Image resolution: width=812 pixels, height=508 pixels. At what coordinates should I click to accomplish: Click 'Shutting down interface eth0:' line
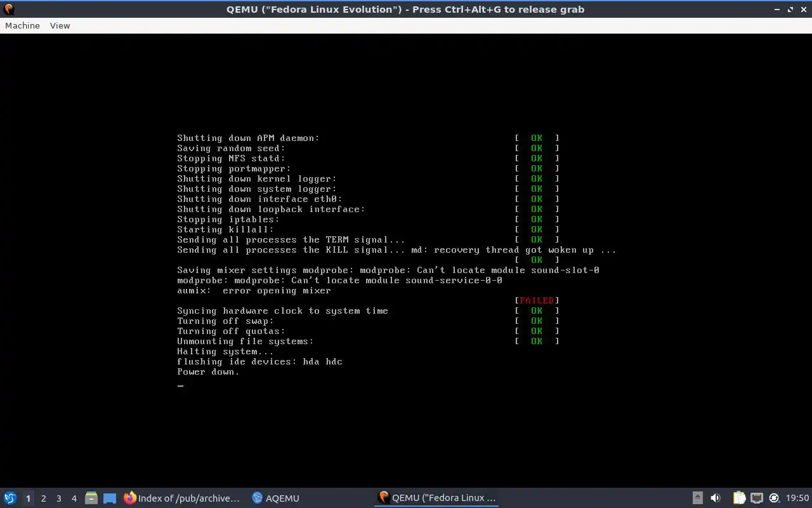(x=259, y=199)
